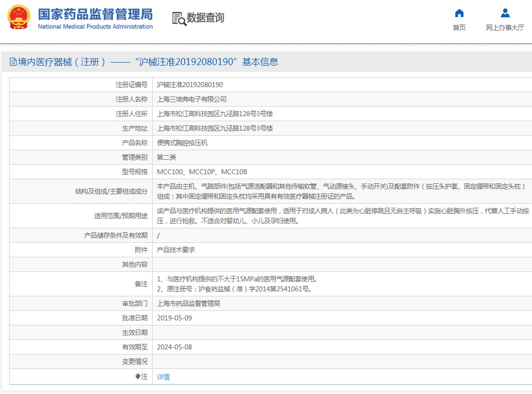Select 上海三埃弗电子有限公司 registrant name

(x=191, y=99)
